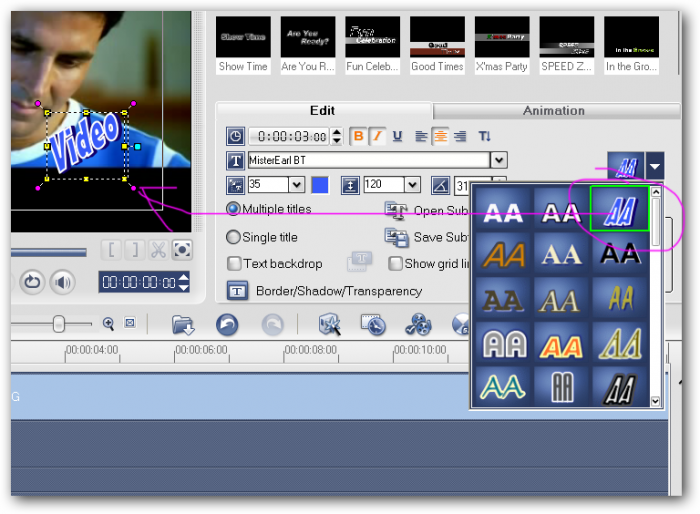This screenshot has height=514, width=700.
Task: Open the Batch Convert clock icon
Action: (x=373, y=325)
